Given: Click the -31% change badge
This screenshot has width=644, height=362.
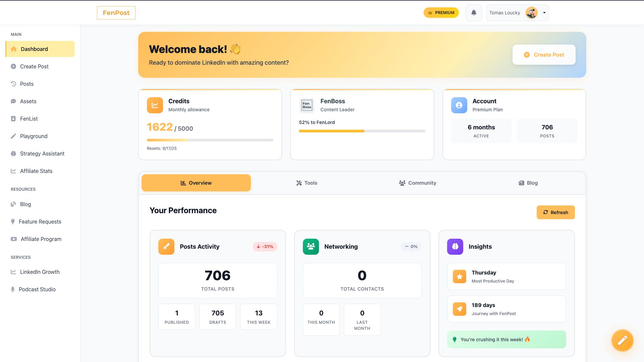Looking at the screenshot, I should pos(265,247).
